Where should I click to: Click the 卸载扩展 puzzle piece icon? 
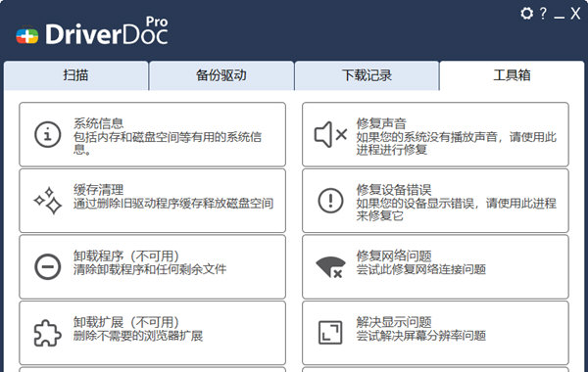[x=48, y=333]
